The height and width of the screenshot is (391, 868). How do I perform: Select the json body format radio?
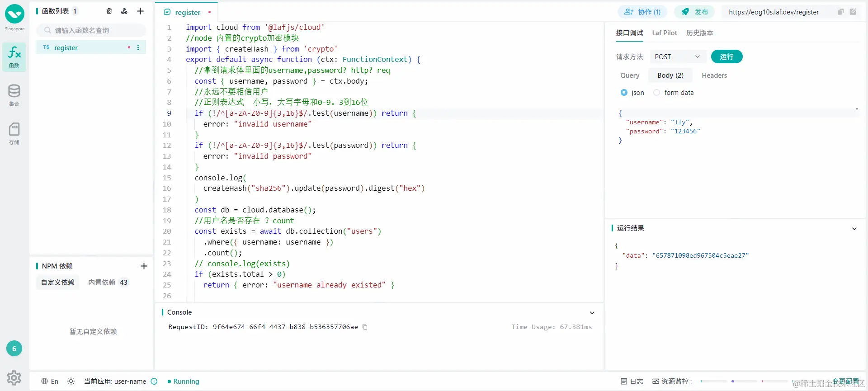(624, 92)
